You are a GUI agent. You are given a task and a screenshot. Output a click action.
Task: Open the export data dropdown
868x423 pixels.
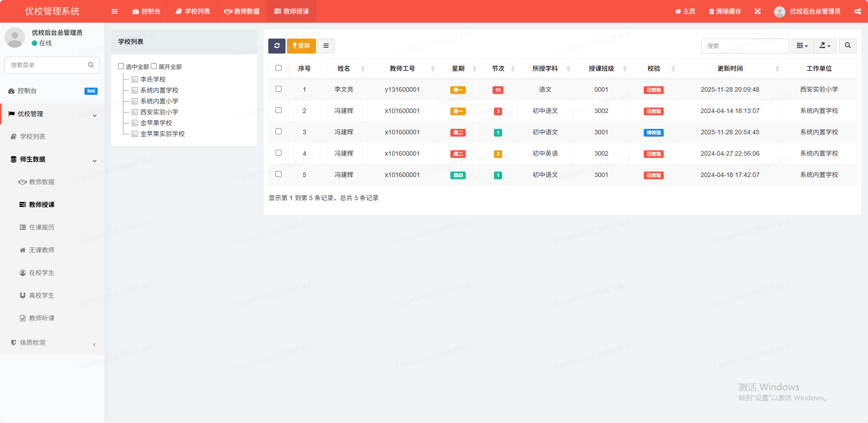click(x=825, y=46)
